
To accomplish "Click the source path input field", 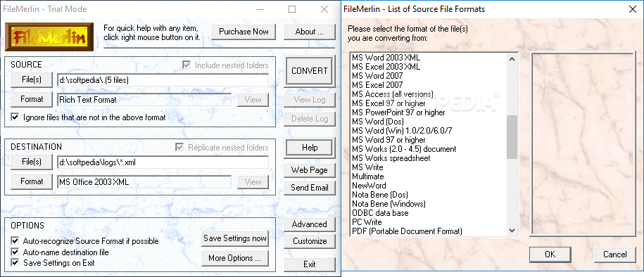I will click(x=163, y=80).
